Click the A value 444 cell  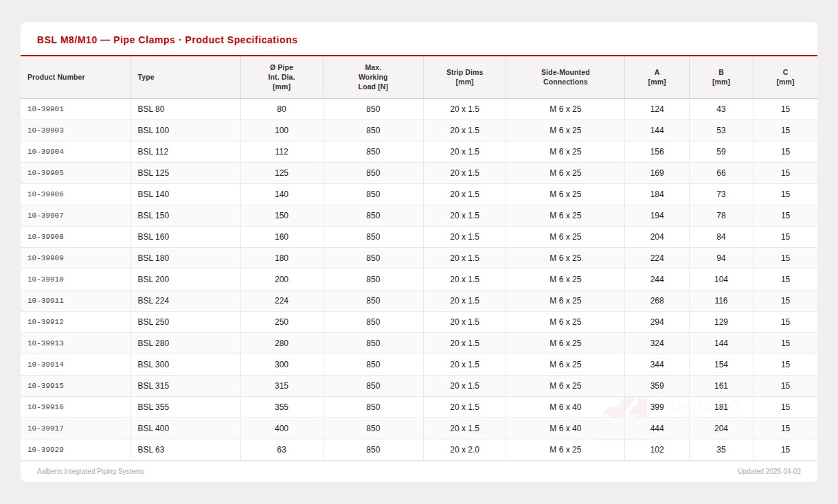pyautogui.click(x=657, y=428)
